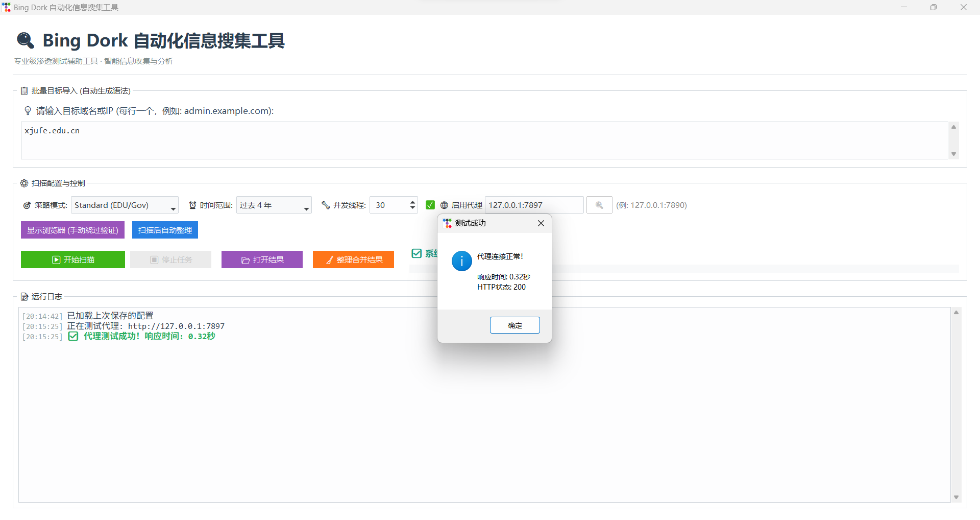
Task: Click the log line 已加载上次保存的配置
Action: coord(110,316)
